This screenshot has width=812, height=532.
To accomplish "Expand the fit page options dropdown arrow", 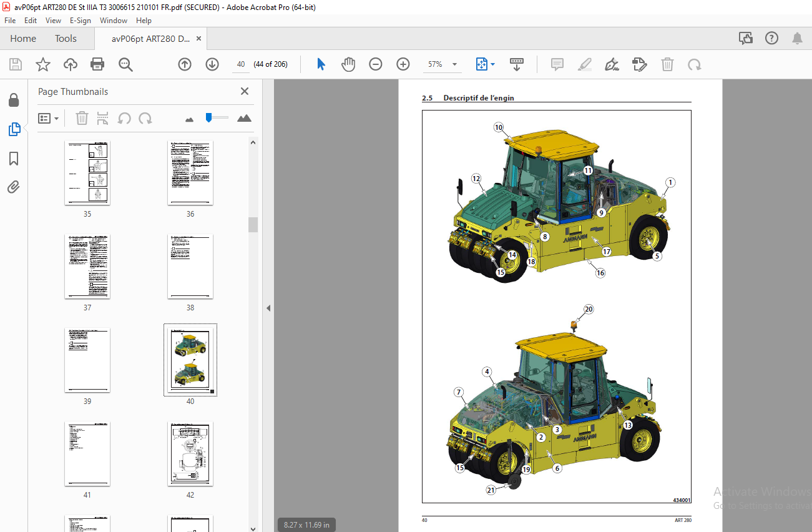I will pos(493,64).
